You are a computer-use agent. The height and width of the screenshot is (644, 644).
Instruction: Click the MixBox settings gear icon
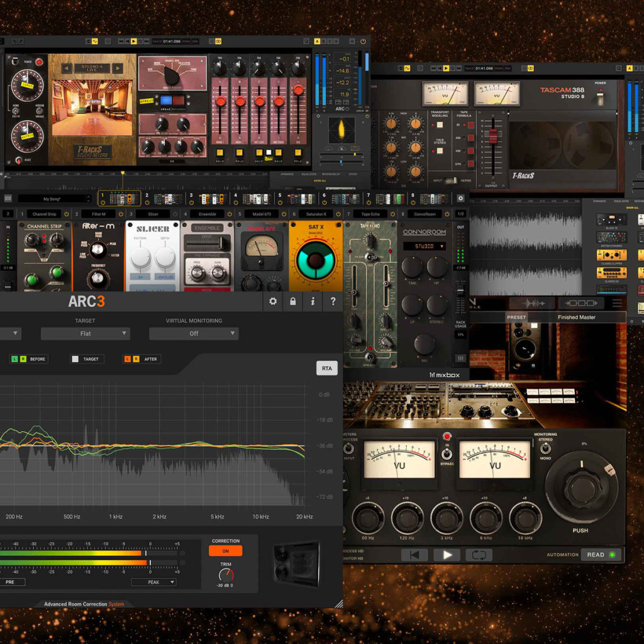pyautogui.click(x=460, y=198)
